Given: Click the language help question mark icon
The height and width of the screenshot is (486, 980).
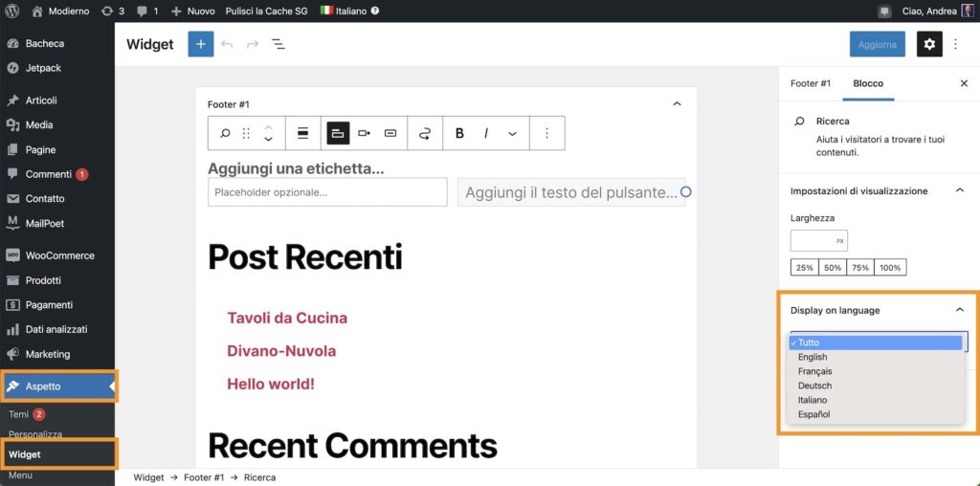Looking at the screenshot, I should [x=375, y=11].
